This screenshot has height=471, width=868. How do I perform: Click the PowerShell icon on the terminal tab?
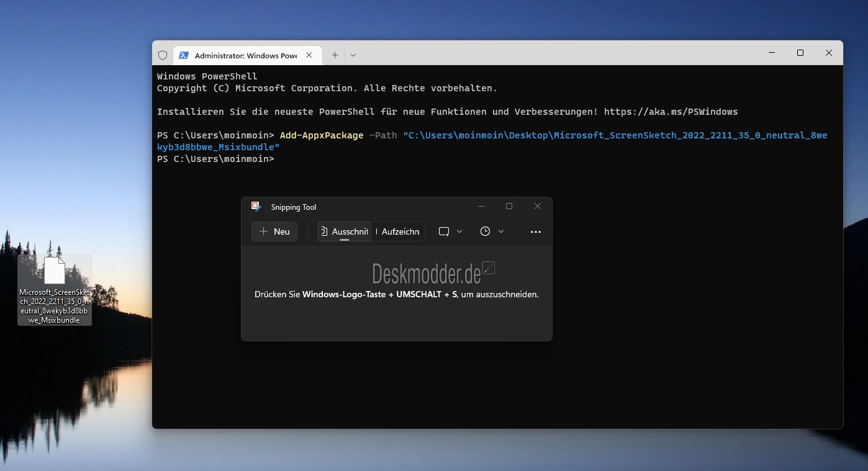coord(183,55)
